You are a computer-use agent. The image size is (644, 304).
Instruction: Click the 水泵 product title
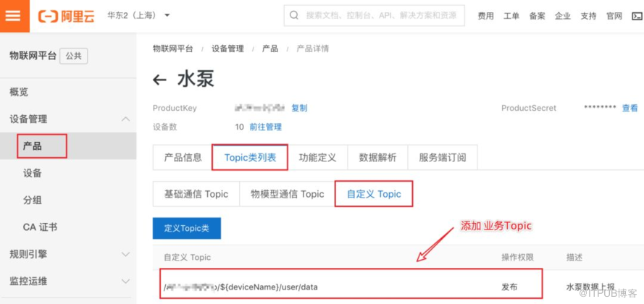pyautogui.click(x=196, y=80)
